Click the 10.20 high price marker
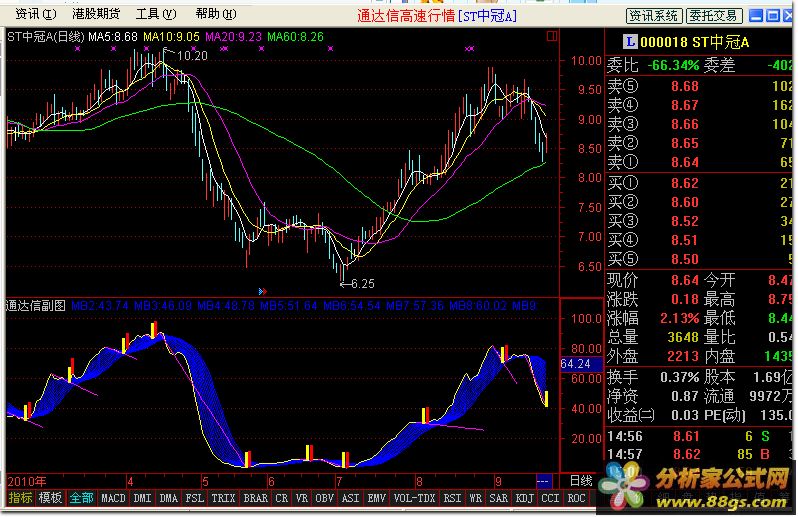The height and width of the screenshot is (517, 798). tap(192, 56)
